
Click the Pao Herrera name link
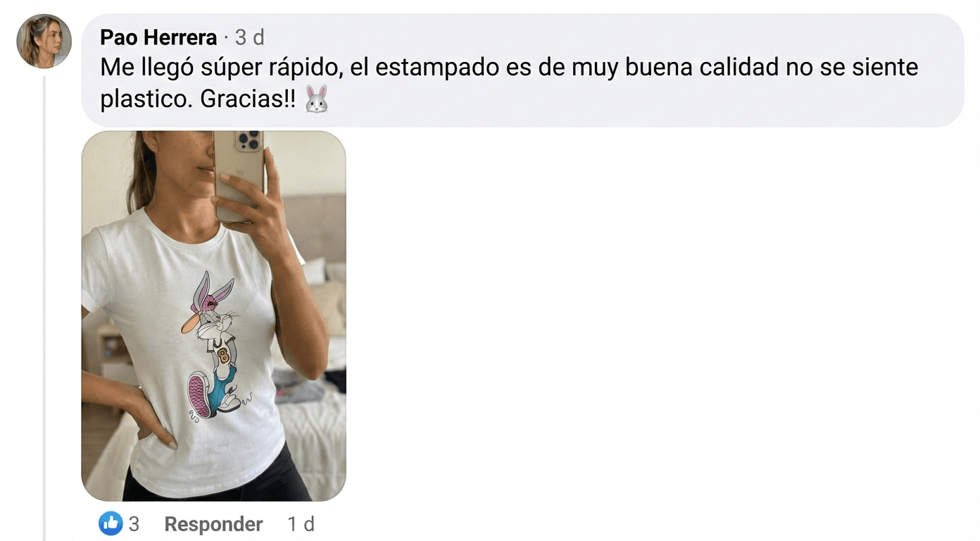point(158,37)
